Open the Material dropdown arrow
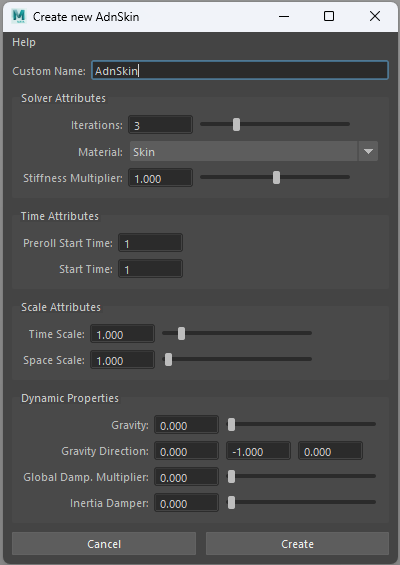This screenshot has height=565, width=400. point(368,151)
